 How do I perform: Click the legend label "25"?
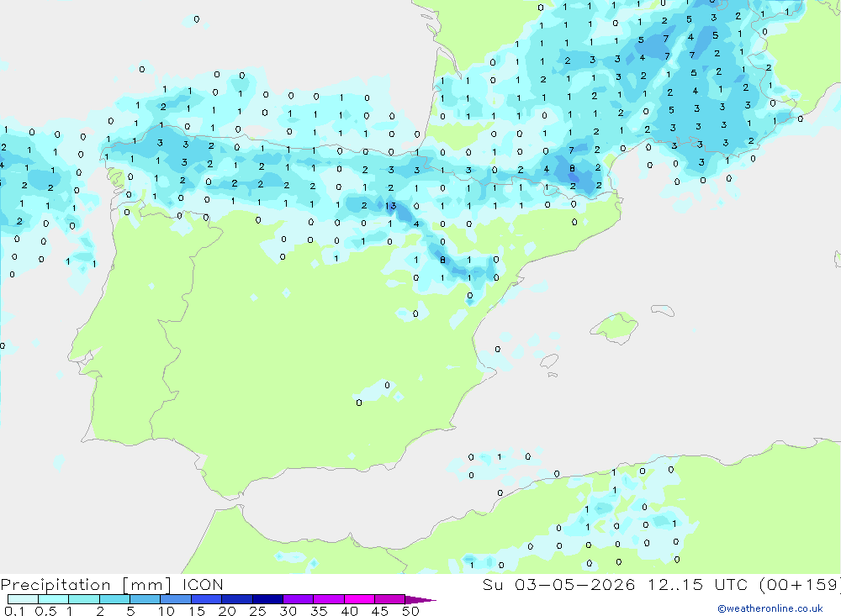click(x=258, y=611)
